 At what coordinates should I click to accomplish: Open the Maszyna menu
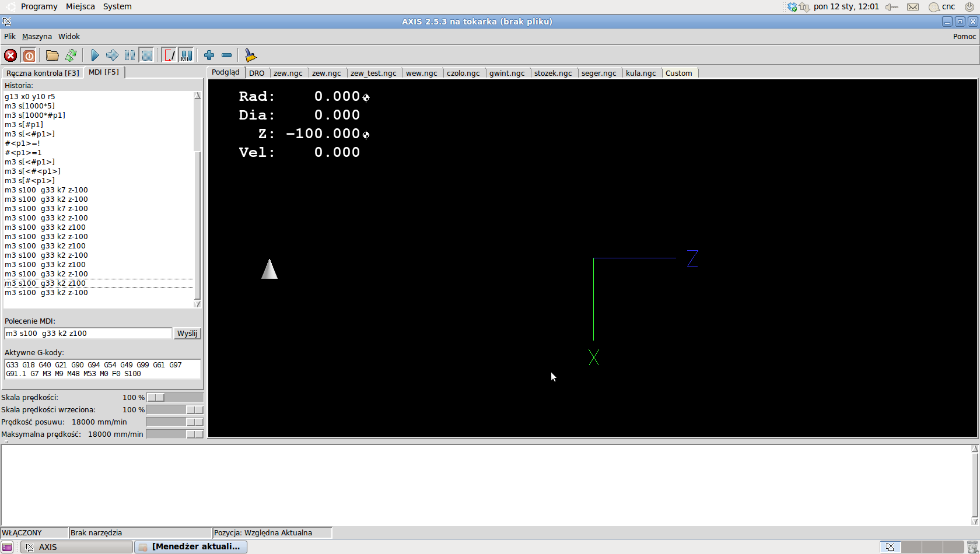click(x=37, y=36)
